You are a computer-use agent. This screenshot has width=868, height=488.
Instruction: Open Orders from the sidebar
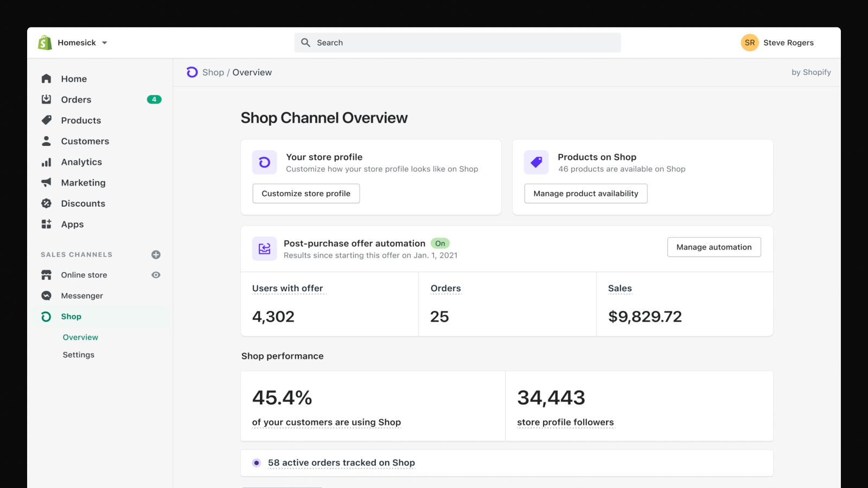(76, 100)
